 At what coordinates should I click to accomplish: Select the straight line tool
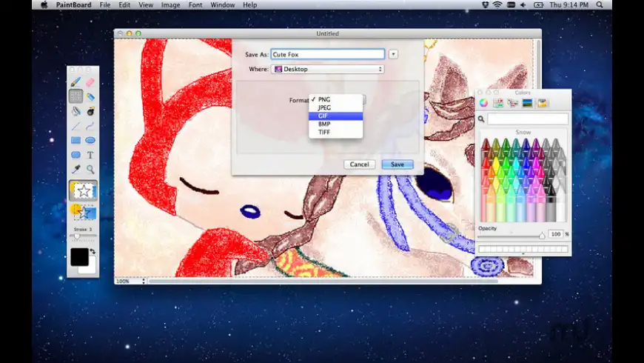tap(76, 126)
